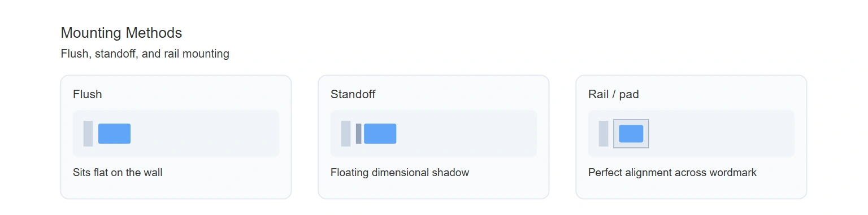
Task: Click the dark standoff spacer bar
Action: [358, 134]
